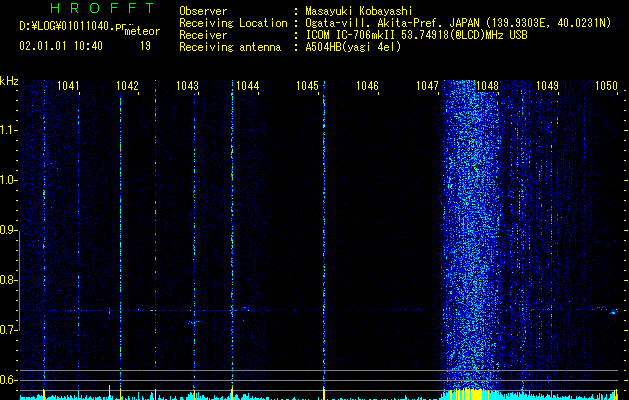This screenshot has width=629, height=400.
Task: Click the 'meteor' label
Action: (142, 31)
